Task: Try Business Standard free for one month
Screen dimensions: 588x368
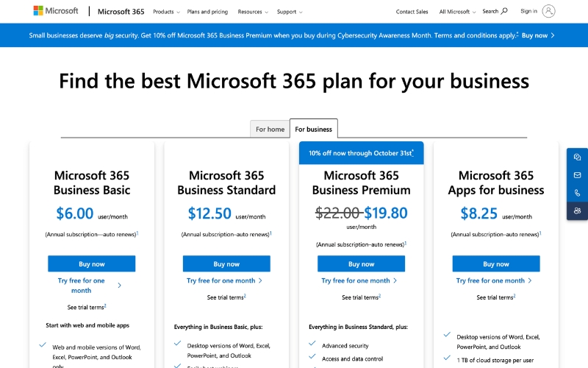Action: click(224, 280)
